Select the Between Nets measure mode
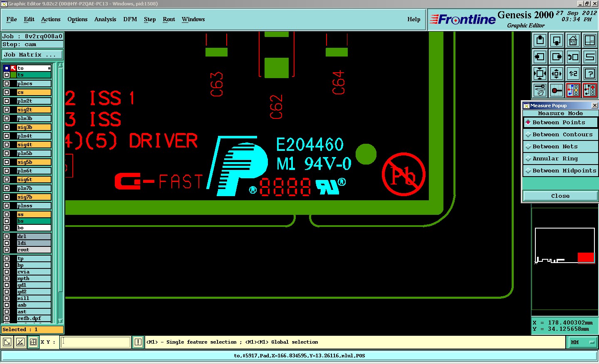 pos(560,147)
